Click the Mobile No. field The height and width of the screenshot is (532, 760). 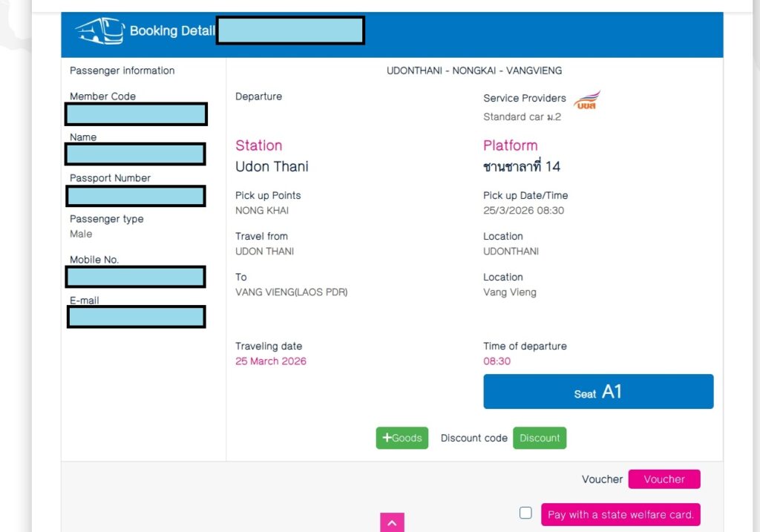pyautogui.click(x=135, y=277)
